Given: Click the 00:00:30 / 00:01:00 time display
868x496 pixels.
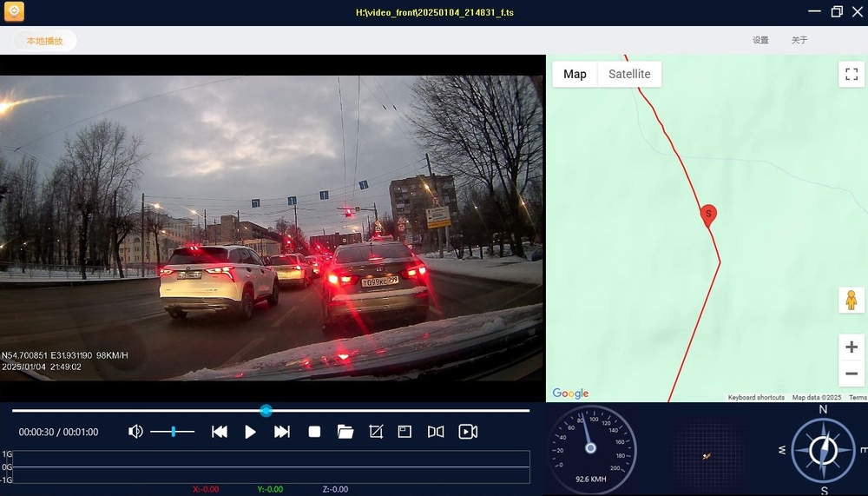Looking at the screenshot, I should pyautogui.click(x=59, y=432).
